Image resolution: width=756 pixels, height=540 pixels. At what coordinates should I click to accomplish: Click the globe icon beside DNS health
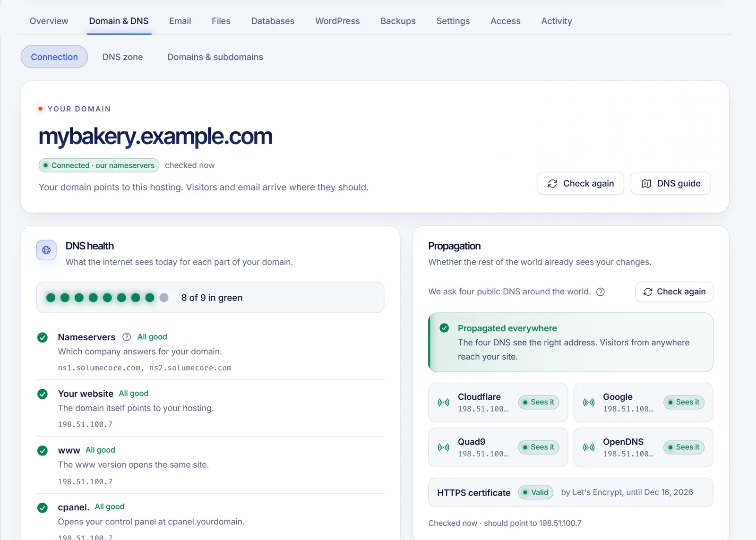pos(46,250)
